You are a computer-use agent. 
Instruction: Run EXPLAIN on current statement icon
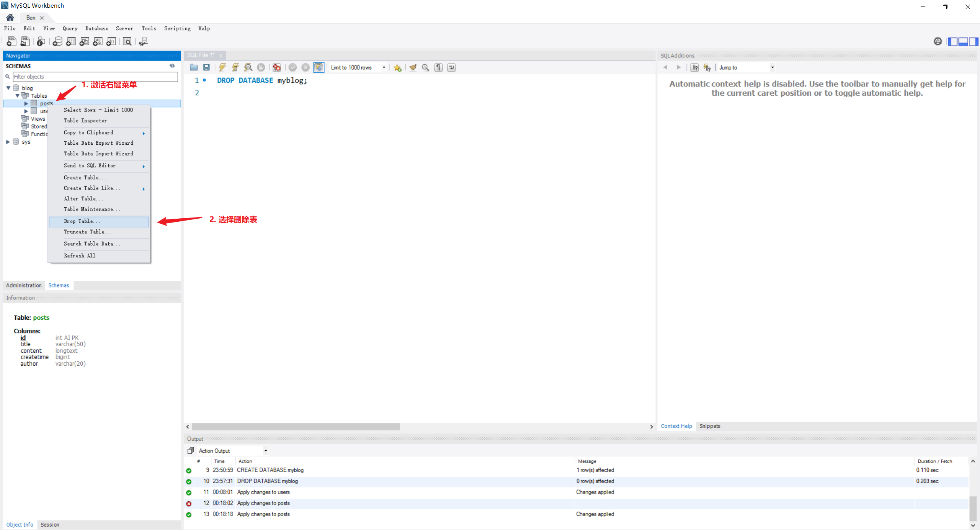point(248,67)
